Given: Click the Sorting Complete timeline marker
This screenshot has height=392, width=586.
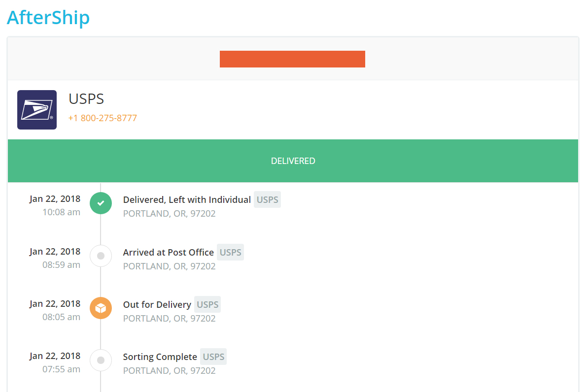Looking at the screenshot, I should pyautogui.click(x=101, y=360).
